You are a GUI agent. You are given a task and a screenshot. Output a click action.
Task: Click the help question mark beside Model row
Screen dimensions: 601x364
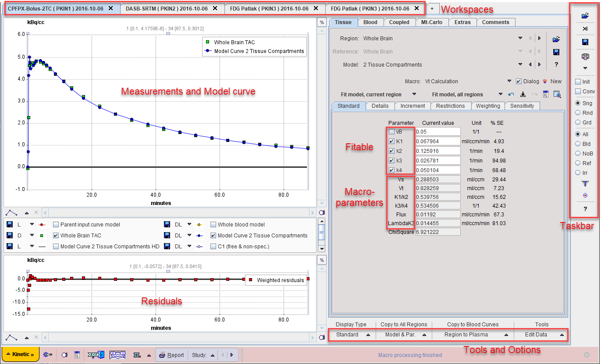pos(556,65)
